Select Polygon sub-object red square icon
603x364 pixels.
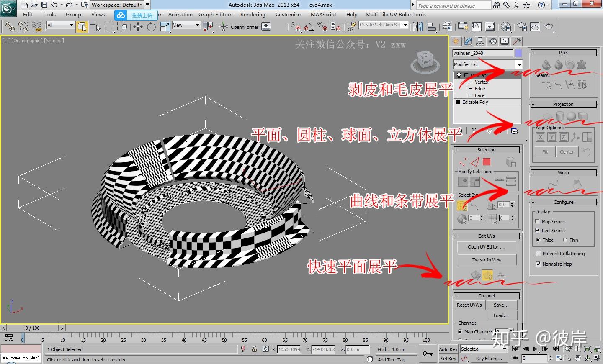(486, 162)
